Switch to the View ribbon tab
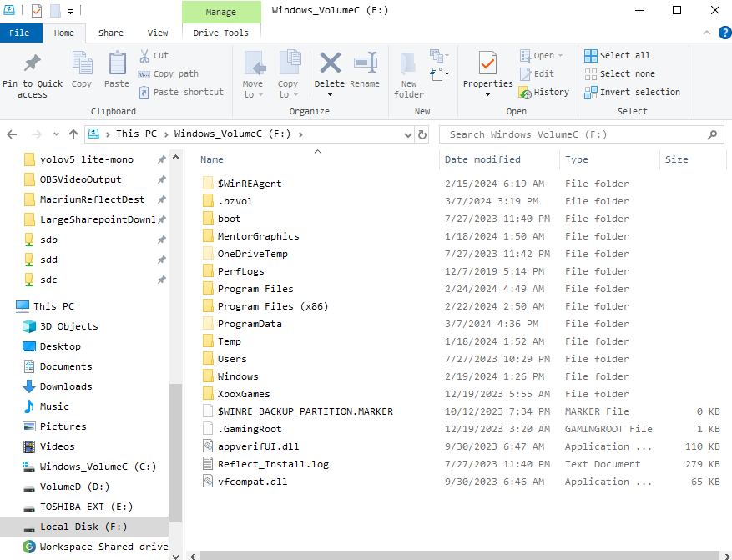Viewport: 732px width, 560px height. click(157, 33)
